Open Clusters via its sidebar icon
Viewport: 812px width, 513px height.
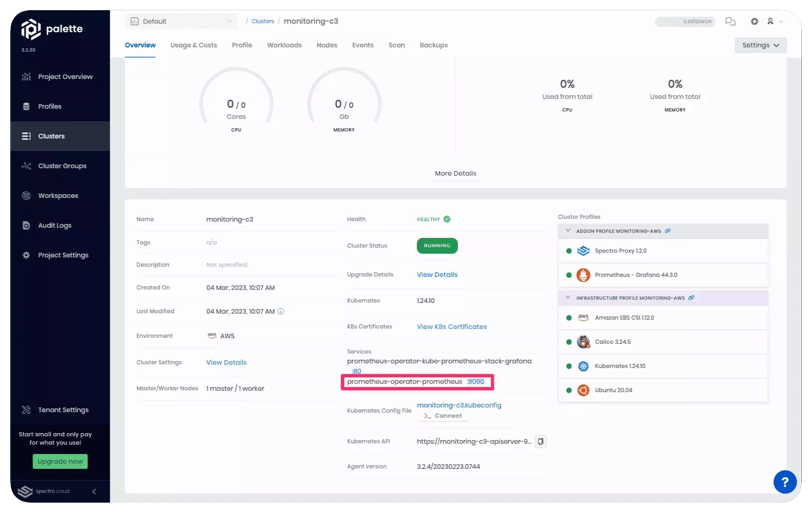point(27,136)
